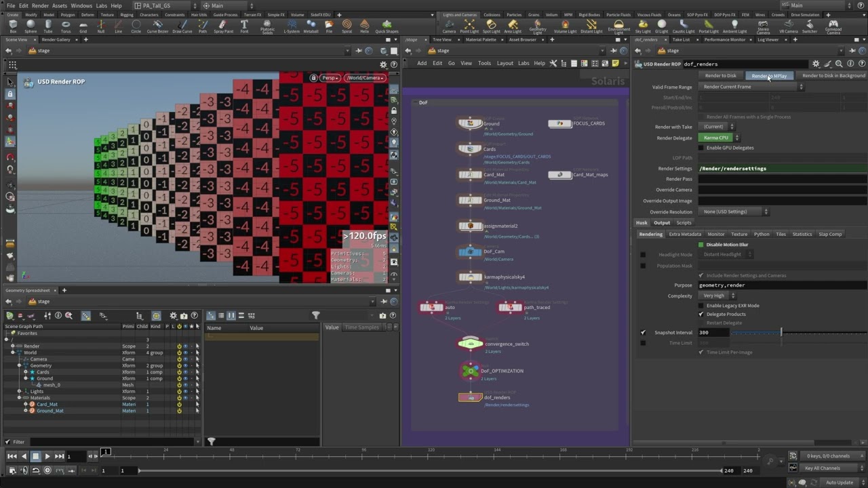This screenshot has width=868, height=488.
Task: Select the dof_renders node in the network
Action: click(471, 397)
